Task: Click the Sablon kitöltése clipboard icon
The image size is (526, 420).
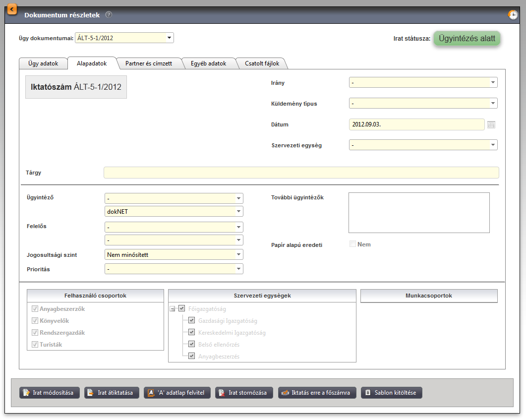Action: (x=368, y=393)
